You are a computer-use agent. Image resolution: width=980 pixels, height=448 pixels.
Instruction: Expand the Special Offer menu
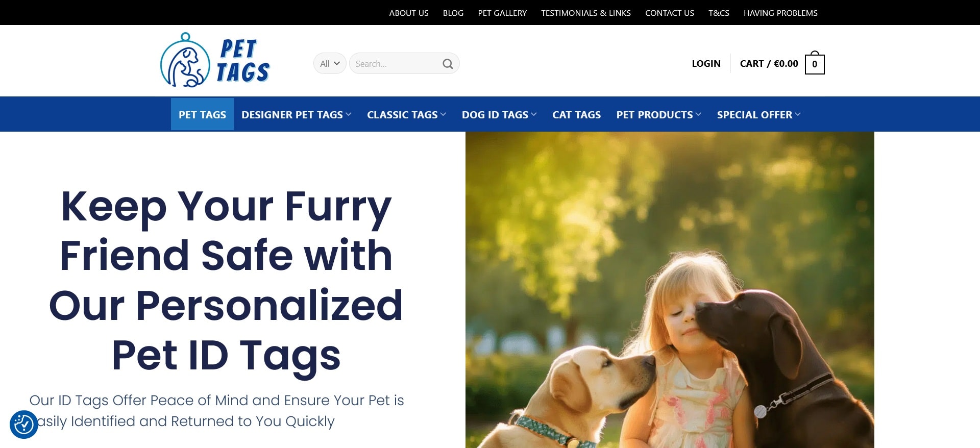click(x=758, y=115)
